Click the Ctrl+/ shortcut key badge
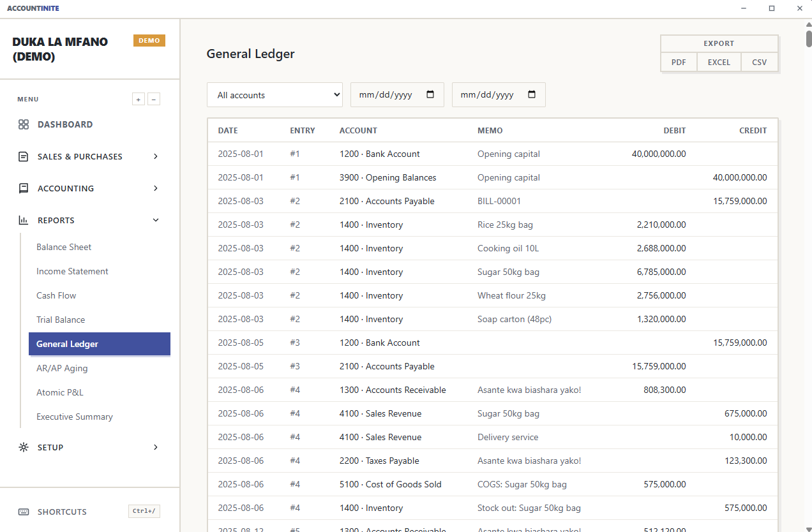This screenshot has height=532, width=812. (x=144, y=512)
